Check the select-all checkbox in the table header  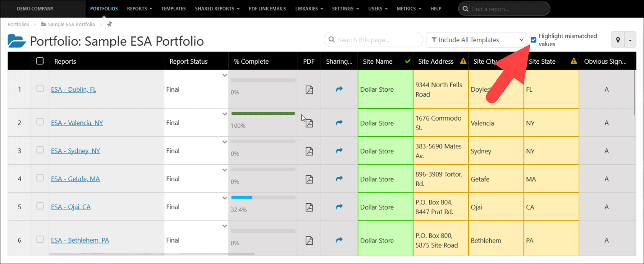pos(40,61)
